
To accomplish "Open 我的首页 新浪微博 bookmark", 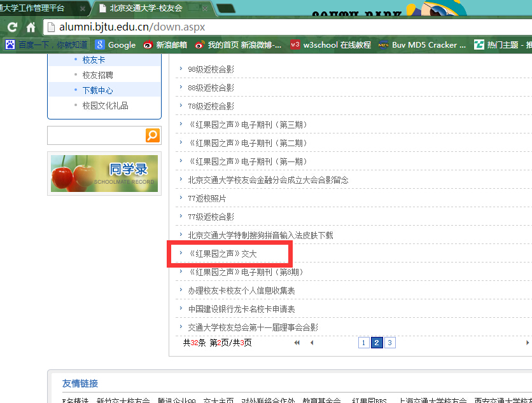I will click(238, 44).
